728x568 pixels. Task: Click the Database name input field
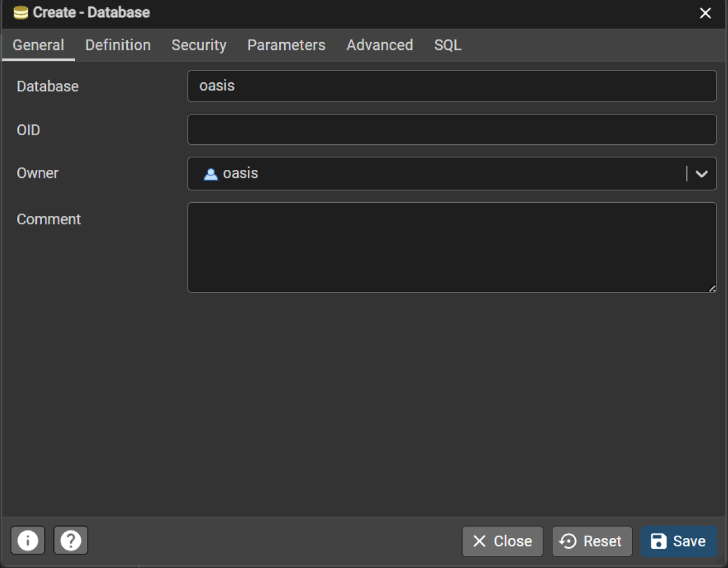point(452,86)
